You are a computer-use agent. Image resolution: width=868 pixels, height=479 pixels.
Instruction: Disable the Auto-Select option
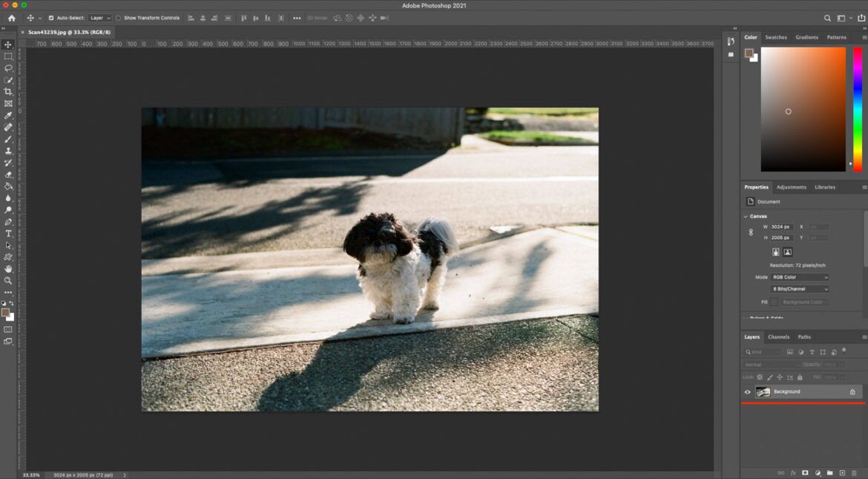[x=52, y=18]
